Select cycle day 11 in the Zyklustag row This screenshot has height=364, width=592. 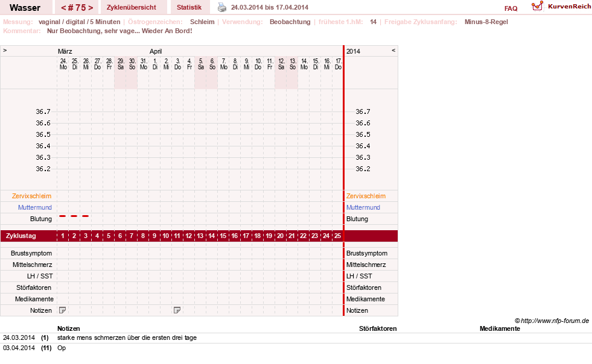click(177, 236)
